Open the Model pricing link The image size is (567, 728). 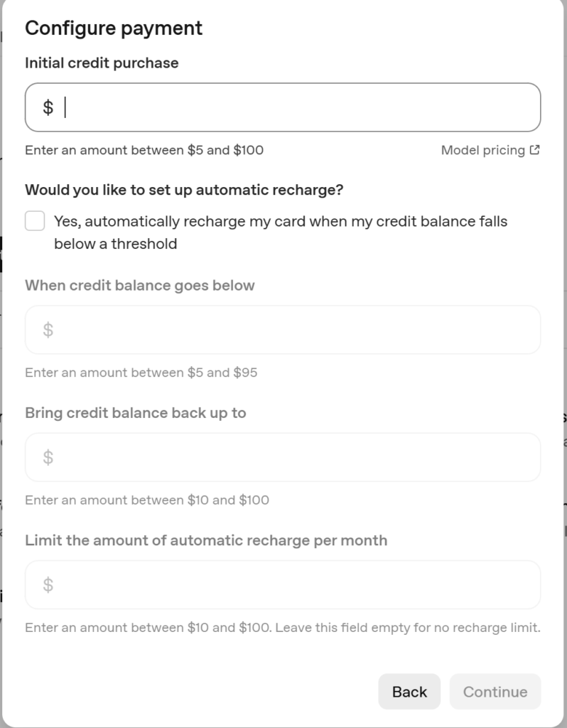tap(482, 150)
